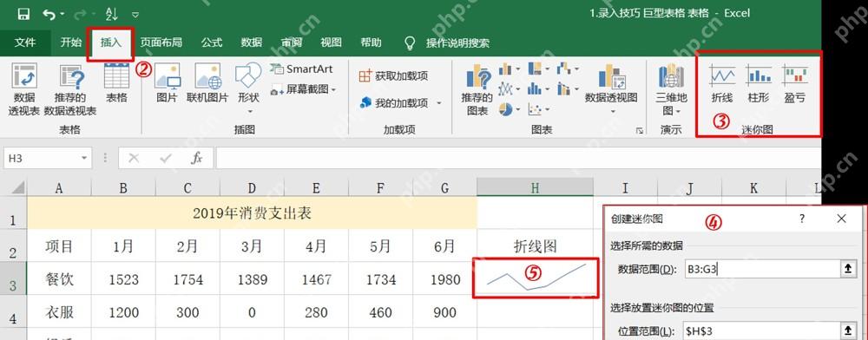Insert a scatter or bubble chart
The width and height of the screenshot is (868, 340).
point(539,109)
